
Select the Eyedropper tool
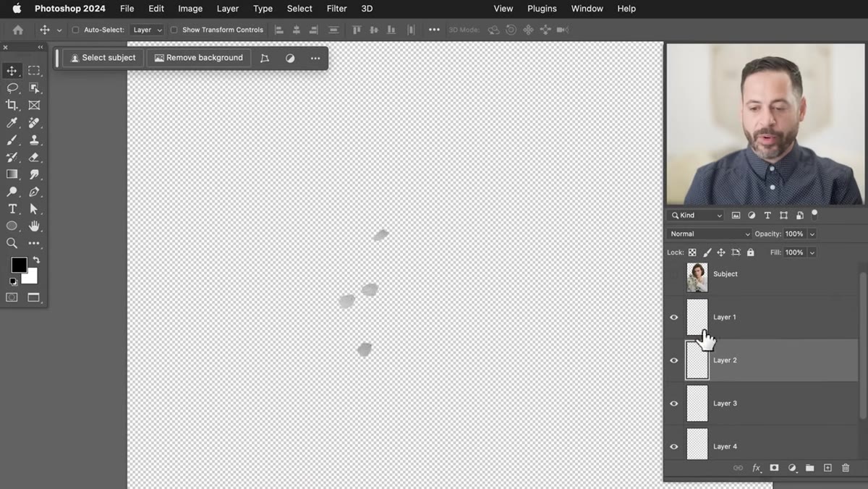12,123
